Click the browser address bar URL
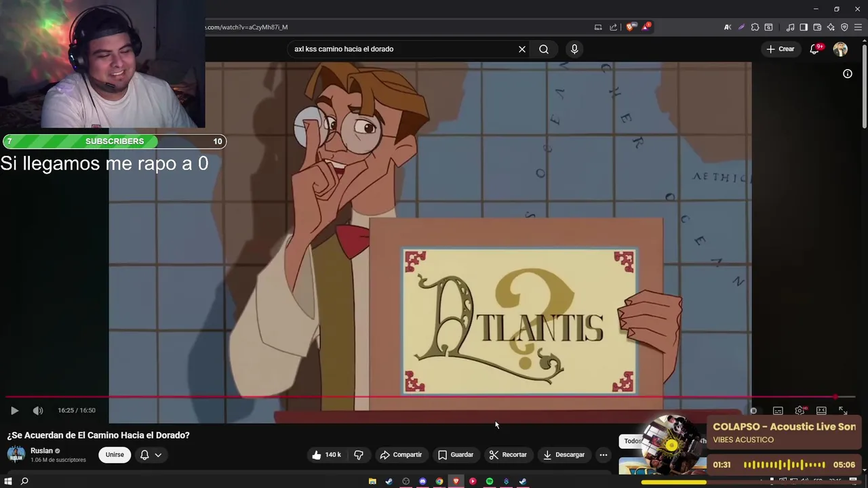This screenshot has width=868, height=488. click(x=247, y=27)
